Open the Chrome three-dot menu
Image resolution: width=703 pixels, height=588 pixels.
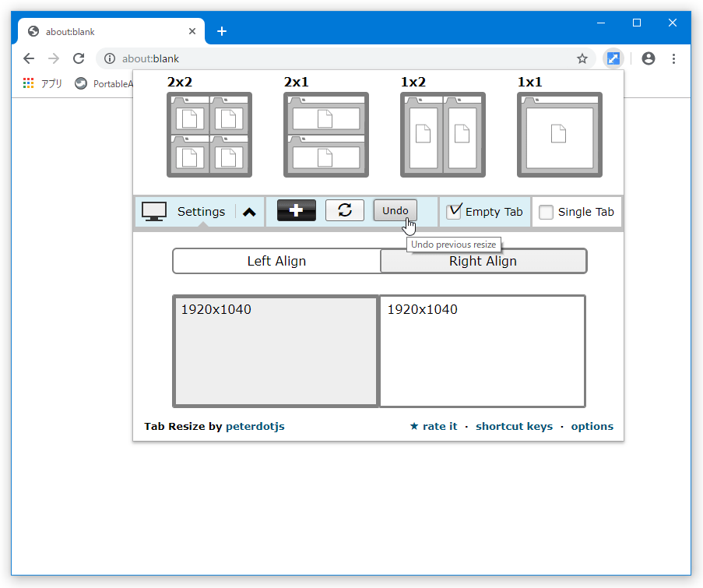pyautogui.click(x=673, y=58)
